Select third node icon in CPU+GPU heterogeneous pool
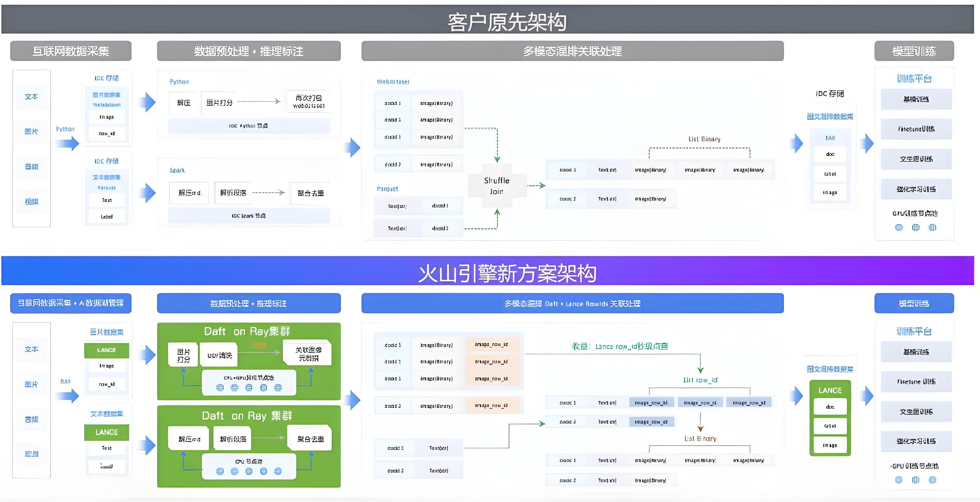980x502 pixels. [249, 388]
